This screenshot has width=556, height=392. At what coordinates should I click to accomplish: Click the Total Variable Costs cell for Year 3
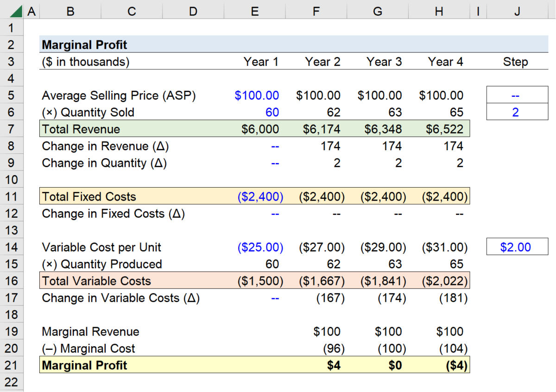[377, 281]
